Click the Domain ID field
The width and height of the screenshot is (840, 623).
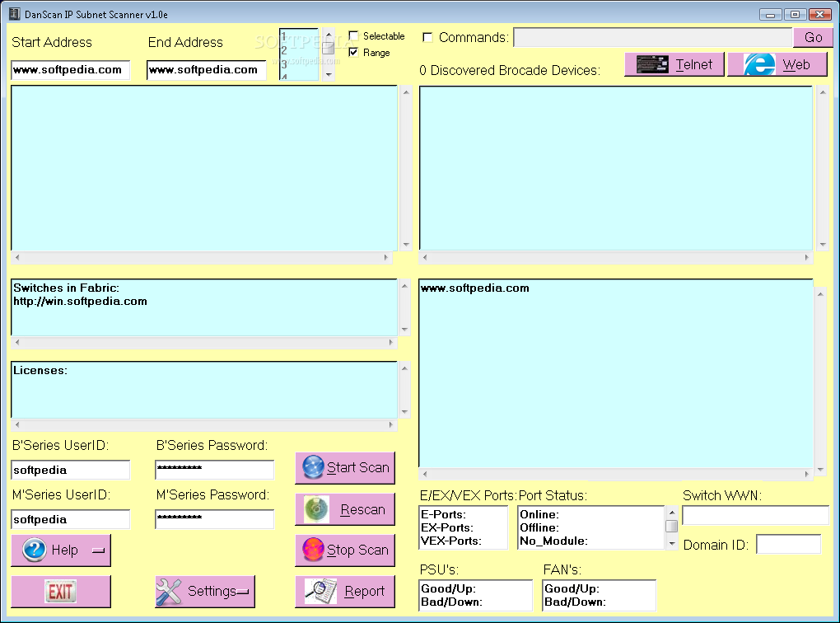[x=788, y=544]
